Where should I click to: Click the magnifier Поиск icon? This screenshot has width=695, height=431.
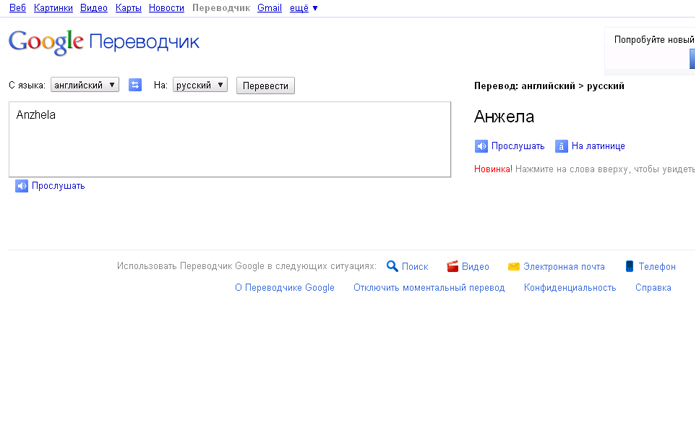click(392, 266)
